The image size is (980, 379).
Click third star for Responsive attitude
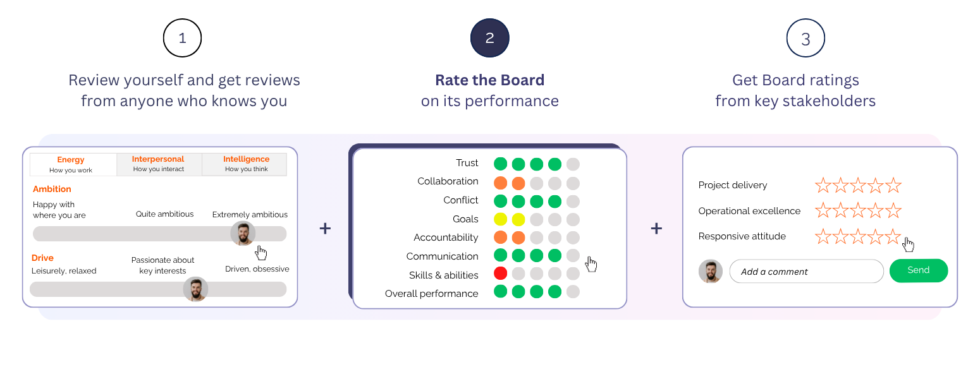pyautogui.click(x=858, y=236)
